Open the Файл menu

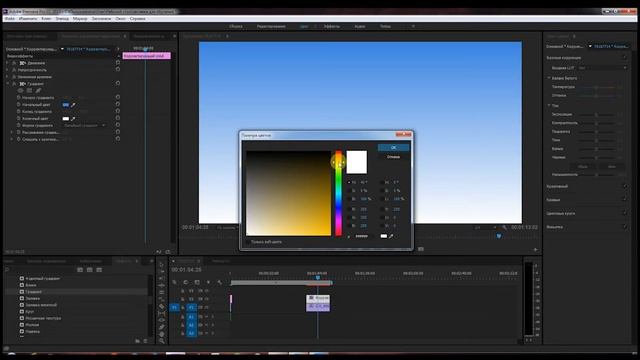10,19
